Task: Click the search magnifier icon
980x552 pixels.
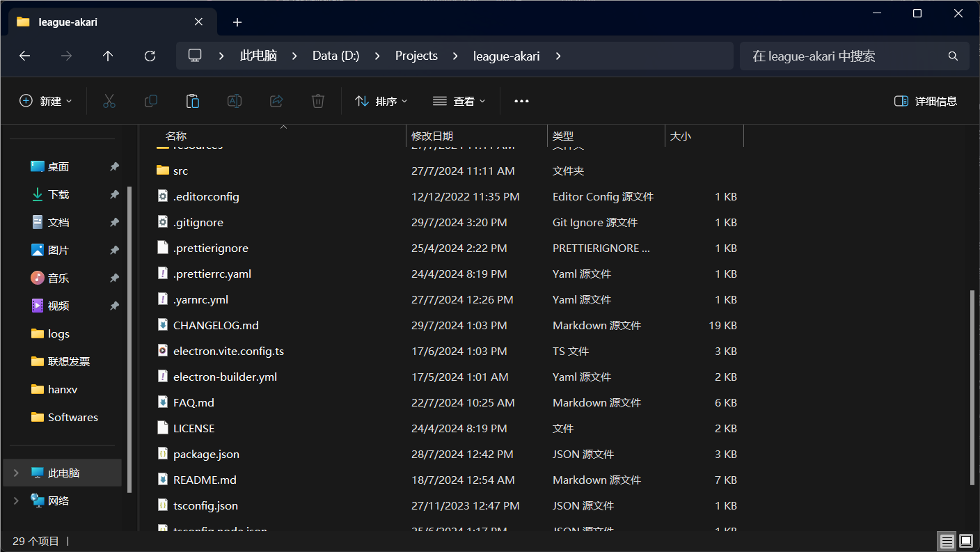Action: pyautogui.click(x=954, y=56)
